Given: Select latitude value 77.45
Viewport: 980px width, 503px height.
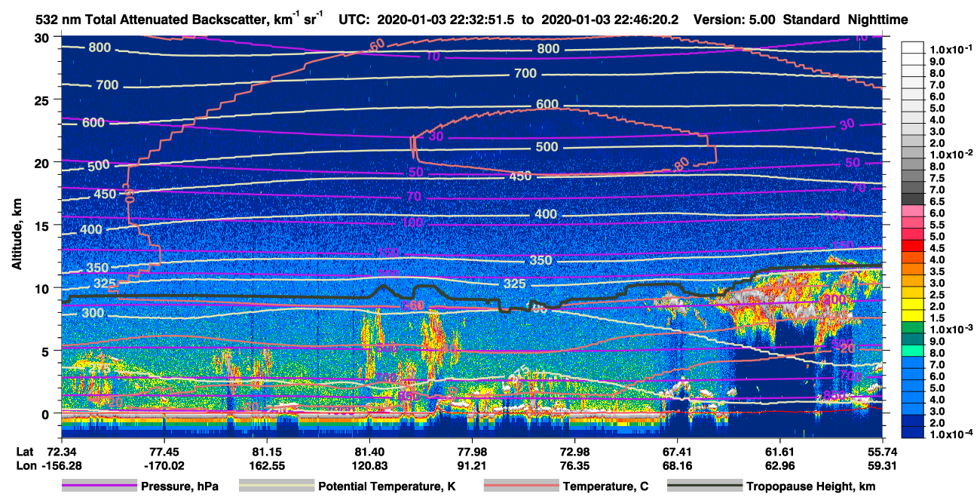Looking at the screenshot, I should (x=164, y=451).
